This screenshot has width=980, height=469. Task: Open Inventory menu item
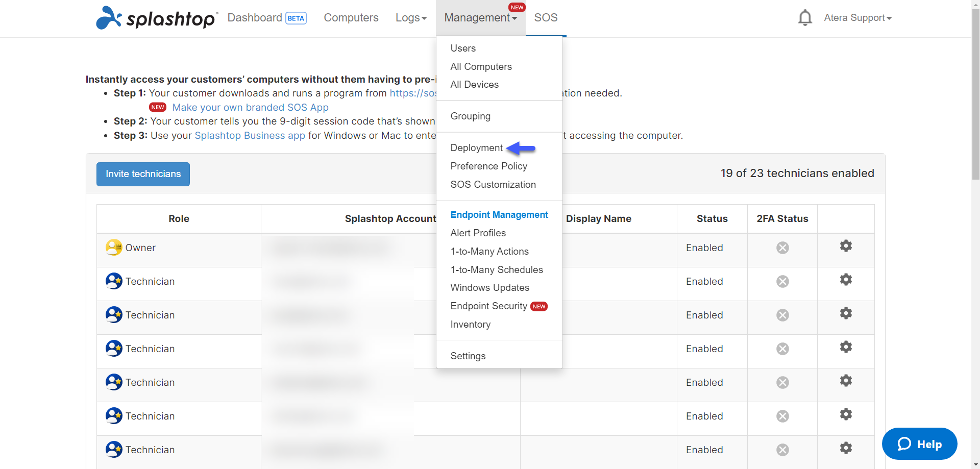pos(470,325)
